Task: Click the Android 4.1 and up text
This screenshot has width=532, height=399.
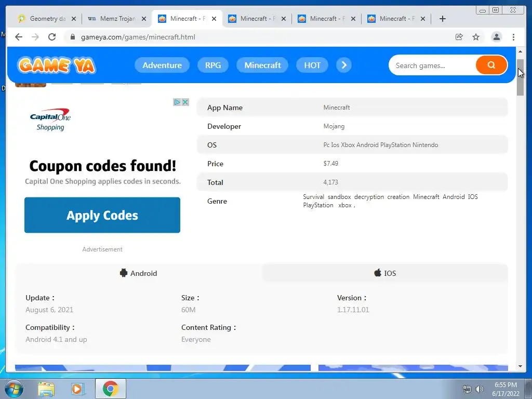Action: (56, 339)
